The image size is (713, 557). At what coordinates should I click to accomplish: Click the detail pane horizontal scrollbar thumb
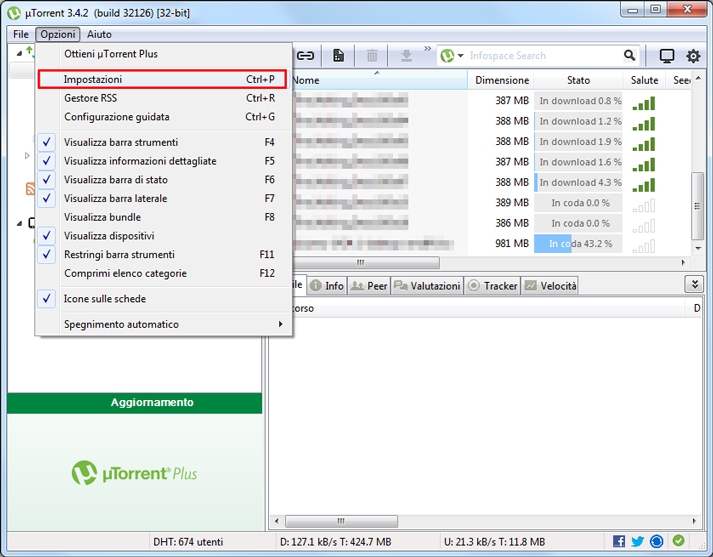341,521
